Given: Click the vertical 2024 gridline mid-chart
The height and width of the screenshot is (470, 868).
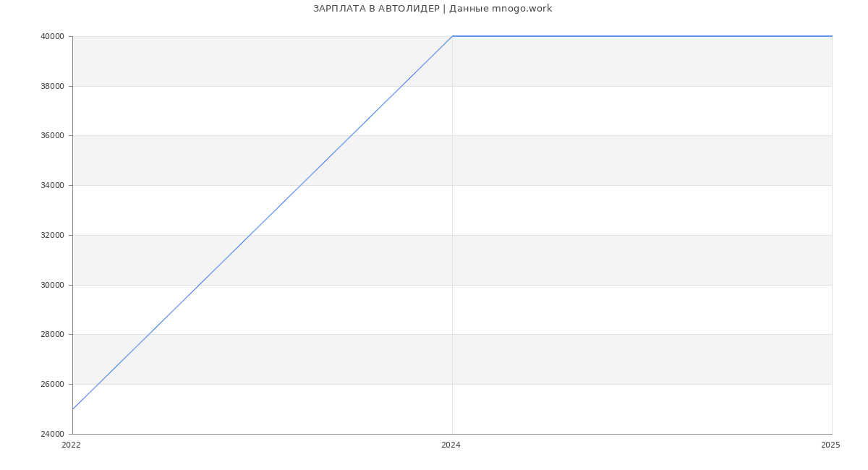Looking at the screenshot, I should coord(452,235).
